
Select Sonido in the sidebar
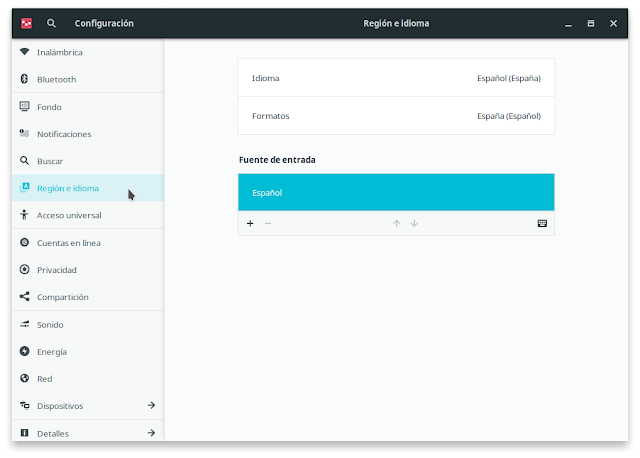click(x=88, y=325)
